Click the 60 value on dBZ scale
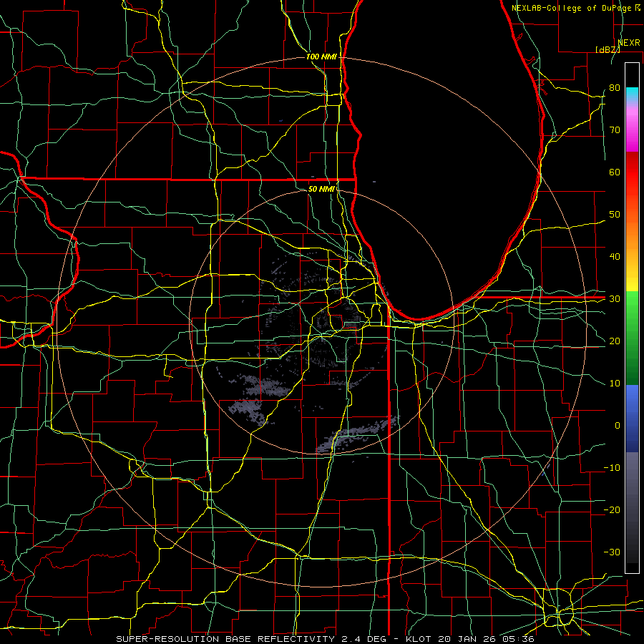Screen dimensions: 644x644 615,172
